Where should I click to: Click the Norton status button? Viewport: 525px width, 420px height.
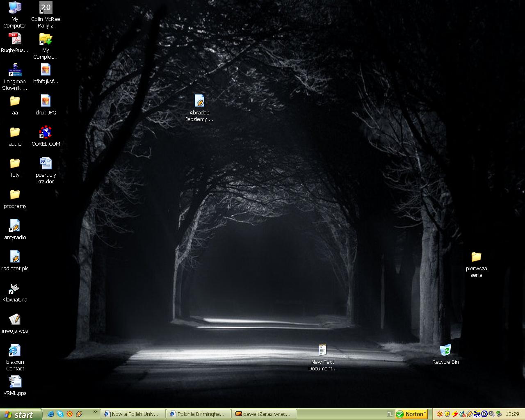coord(411,414)
